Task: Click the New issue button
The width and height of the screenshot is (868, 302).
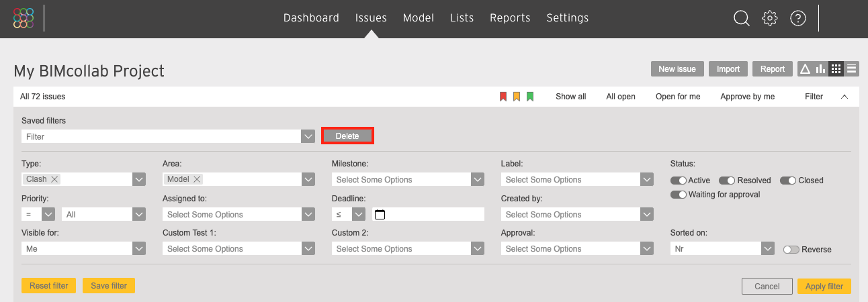Action: pos(677,68)
